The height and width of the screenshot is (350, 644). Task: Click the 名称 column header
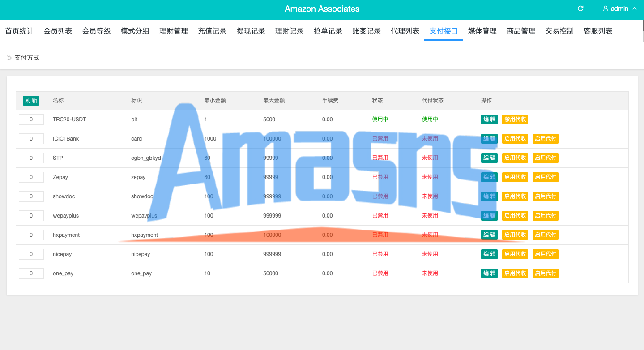pos(58,100)
